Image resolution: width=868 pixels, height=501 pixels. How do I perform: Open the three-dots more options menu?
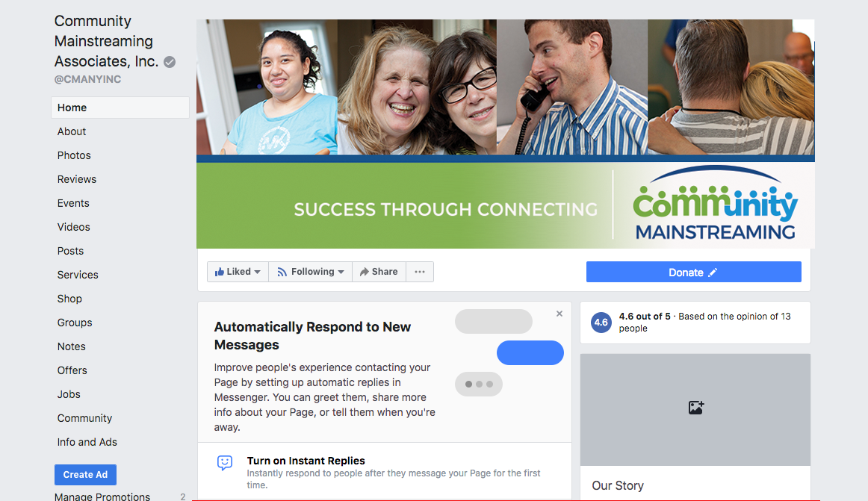(x=420, y=272)
